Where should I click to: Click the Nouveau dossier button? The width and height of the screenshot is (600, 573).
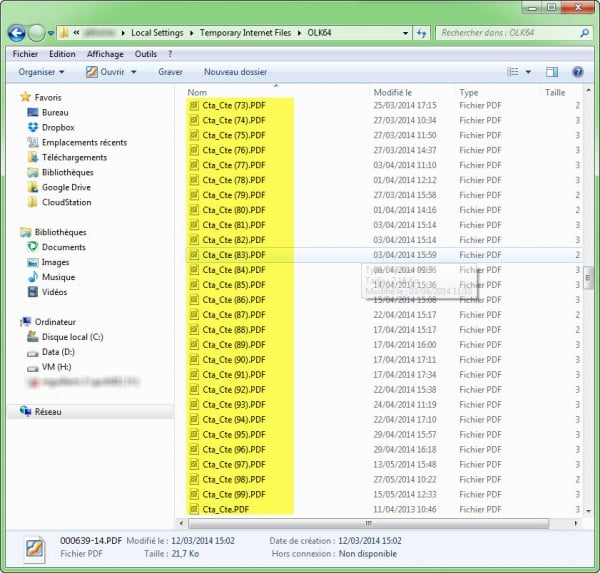click(235, 72)
